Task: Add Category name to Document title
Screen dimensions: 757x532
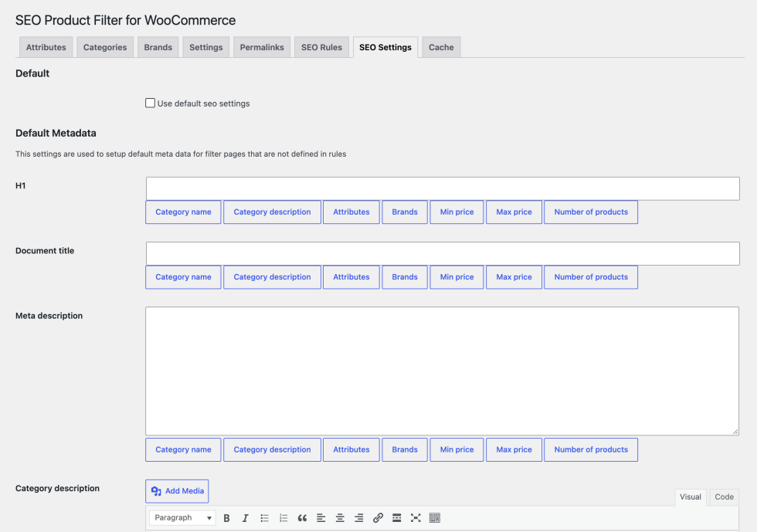Action: coord(184,277)
